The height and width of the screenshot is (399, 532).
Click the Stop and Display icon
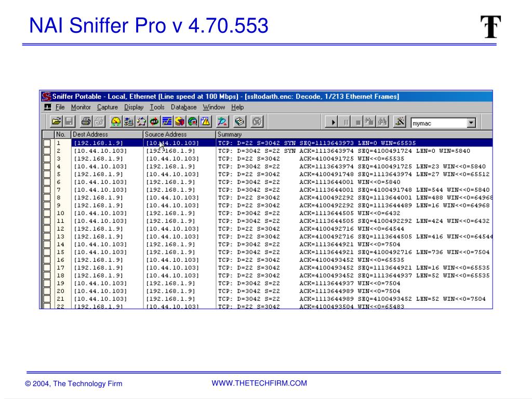(x=369, y=122)
